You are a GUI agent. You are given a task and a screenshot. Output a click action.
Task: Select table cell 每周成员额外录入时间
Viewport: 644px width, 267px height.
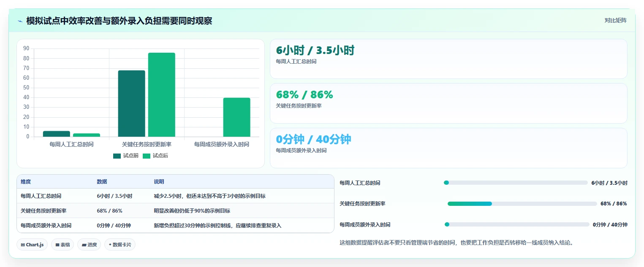click(46, 226)
